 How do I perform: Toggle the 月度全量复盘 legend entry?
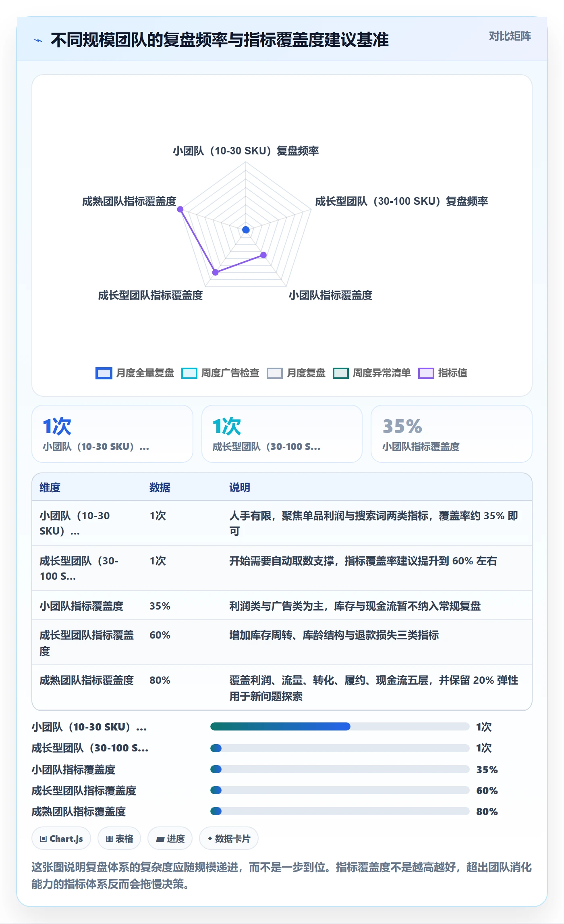pyautogui.click(x=135, y=373)
